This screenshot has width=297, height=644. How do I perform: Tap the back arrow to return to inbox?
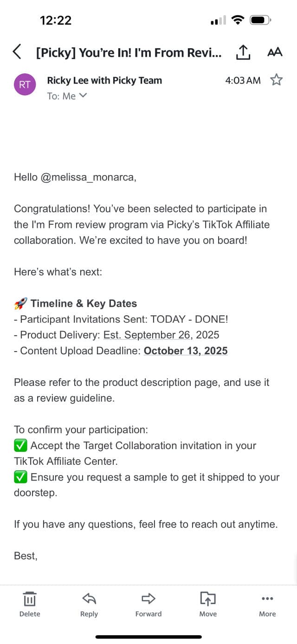tap(17, 52)
